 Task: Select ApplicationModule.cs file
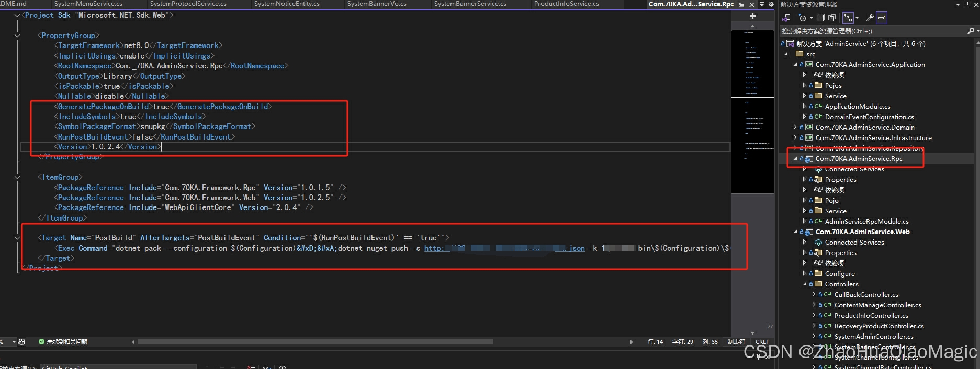[x=858, y=106]
